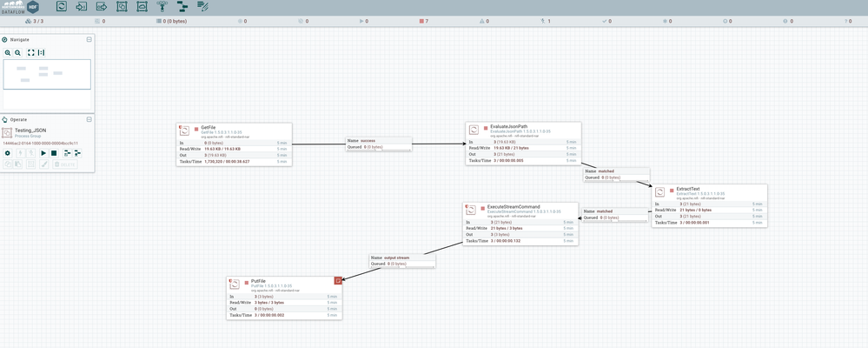This screenshot has width=868, height=348.
Task: Click queued '0 (0 bytes)' in status bar
Action: pyautogui.click(x=172, y=21)
